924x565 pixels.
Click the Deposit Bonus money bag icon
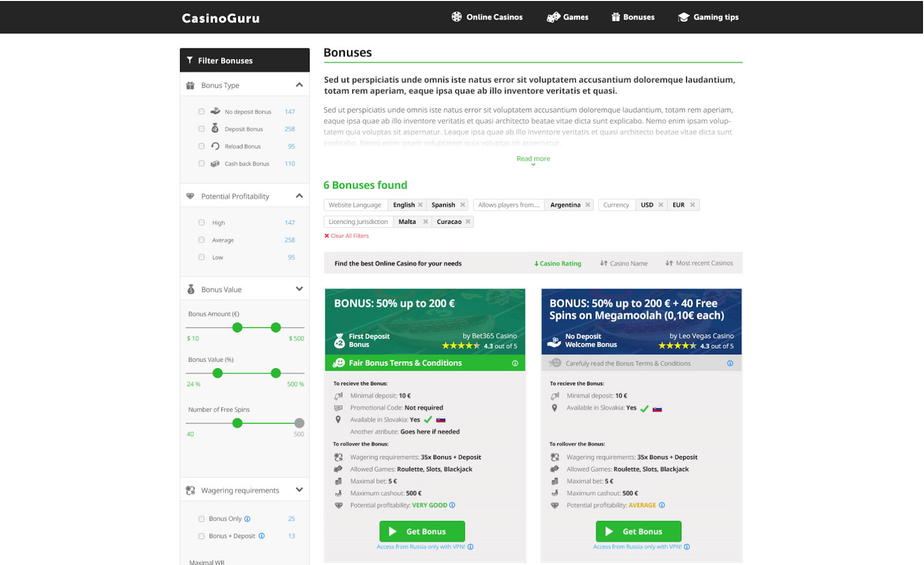click(215, 128)
